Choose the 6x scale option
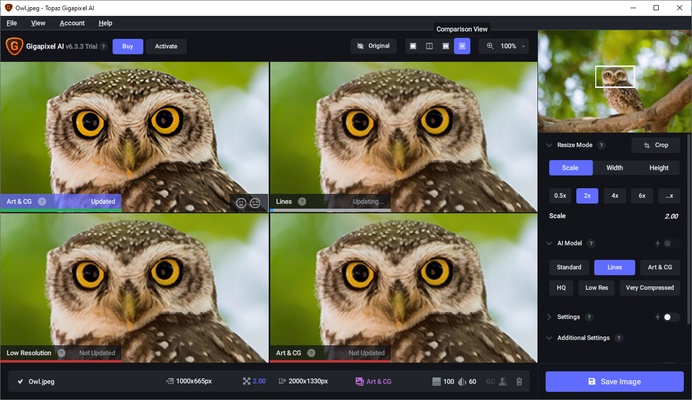Viewport: 692px width, 400px height. point(642,196)
